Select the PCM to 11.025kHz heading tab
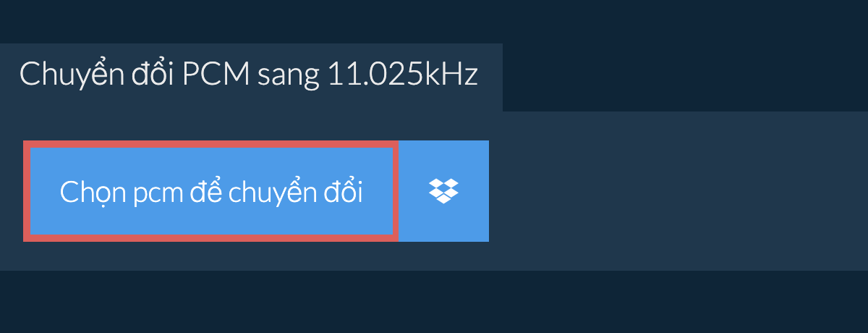 (x=250, y=77)
